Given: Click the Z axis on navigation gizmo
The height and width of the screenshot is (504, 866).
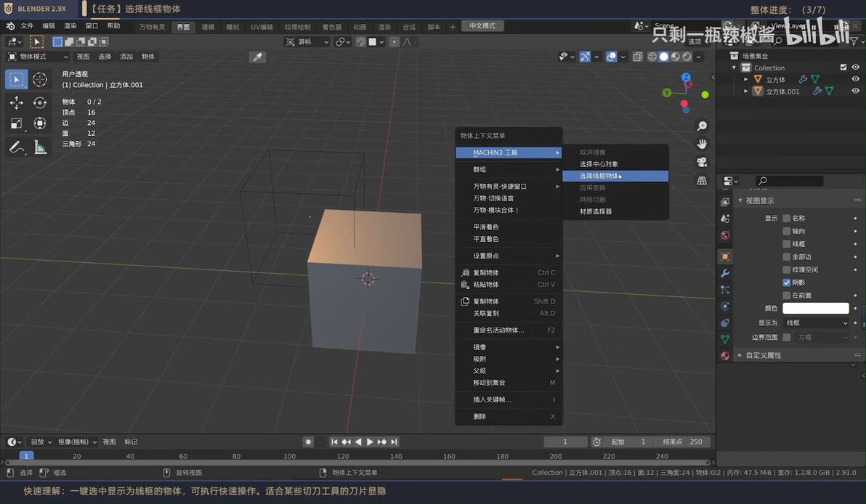Looking at the screenshot, I should (x=686, y=78).
